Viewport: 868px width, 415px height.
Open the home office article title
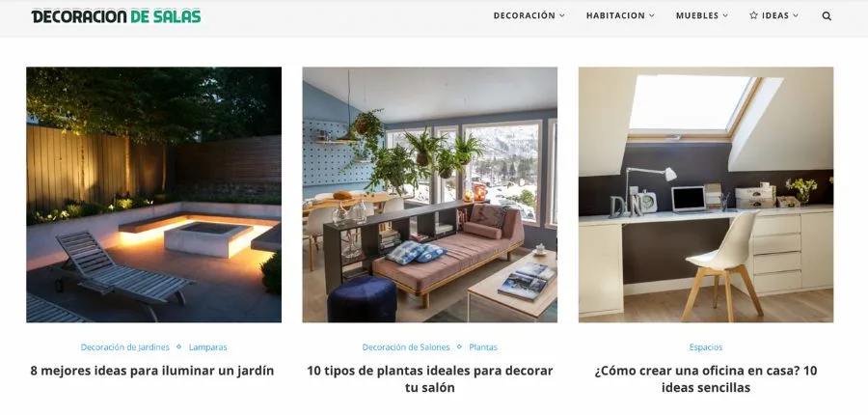coord(706,379)
